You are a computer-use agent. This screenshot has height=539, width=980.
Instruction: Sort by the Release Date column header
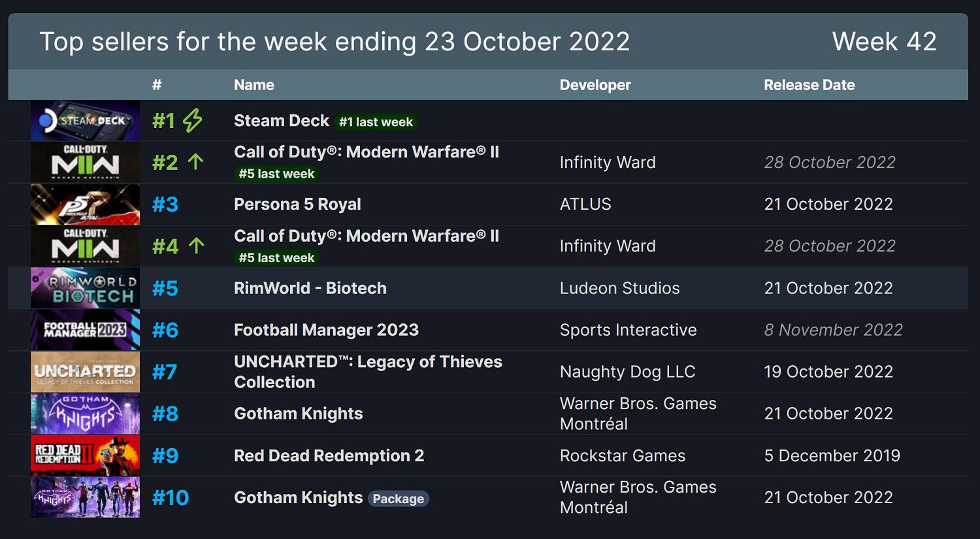pyautogui.click(x=809, y=85)
